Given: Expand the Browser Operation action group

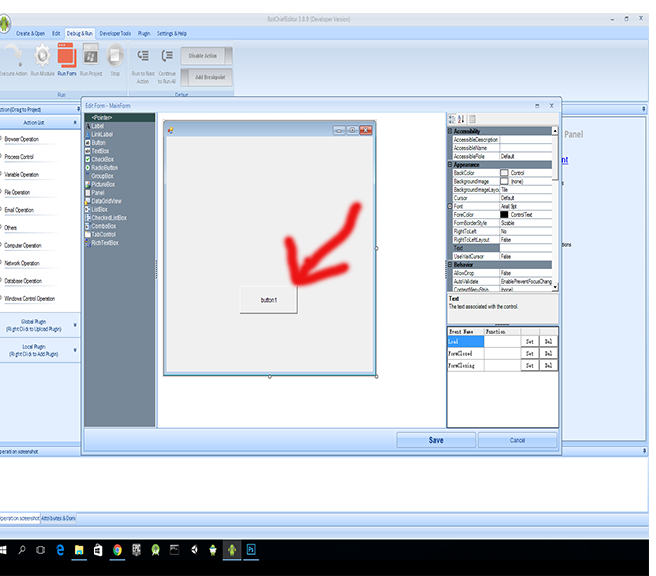Looking at the screenshot, I should tap(22, 139).
